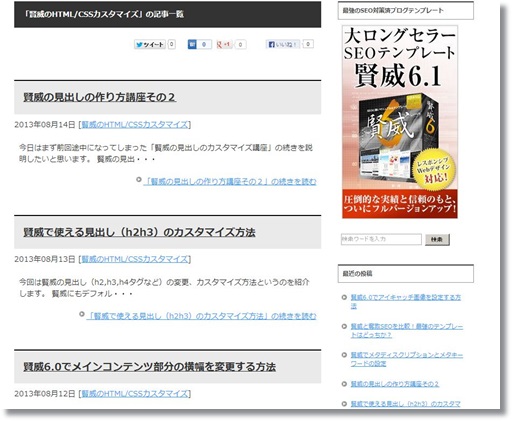Open article 賢威の見出しの作り方講座その2 heading
Image resolution: width=512 pixels, height=421 pixels.
99,97
